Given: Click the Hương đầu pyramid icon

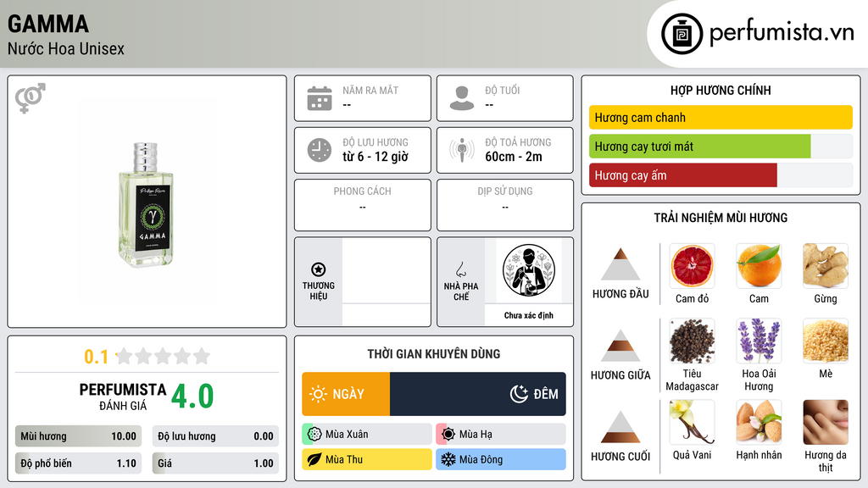Looking at the screenshot, I should tap(620, 264).
